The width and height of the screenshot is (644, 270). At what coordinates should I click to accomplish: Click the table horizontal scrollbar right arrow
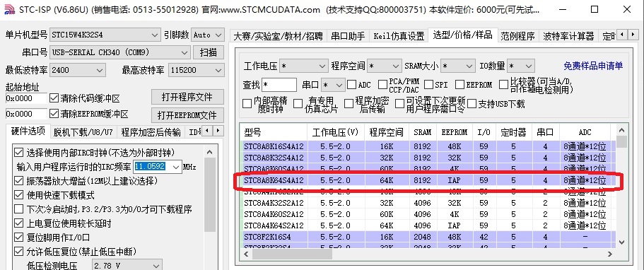pos(611,254)
